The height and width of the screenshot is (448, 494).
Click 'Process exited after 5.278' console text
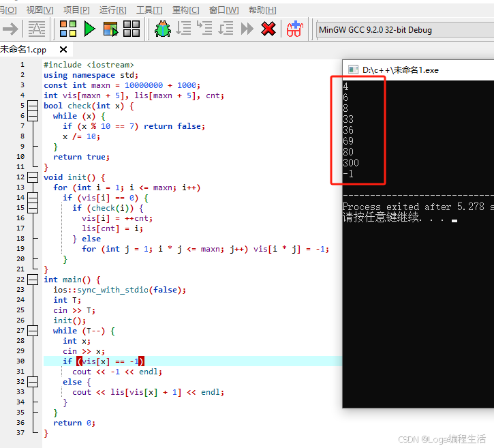tap(414, 207)
